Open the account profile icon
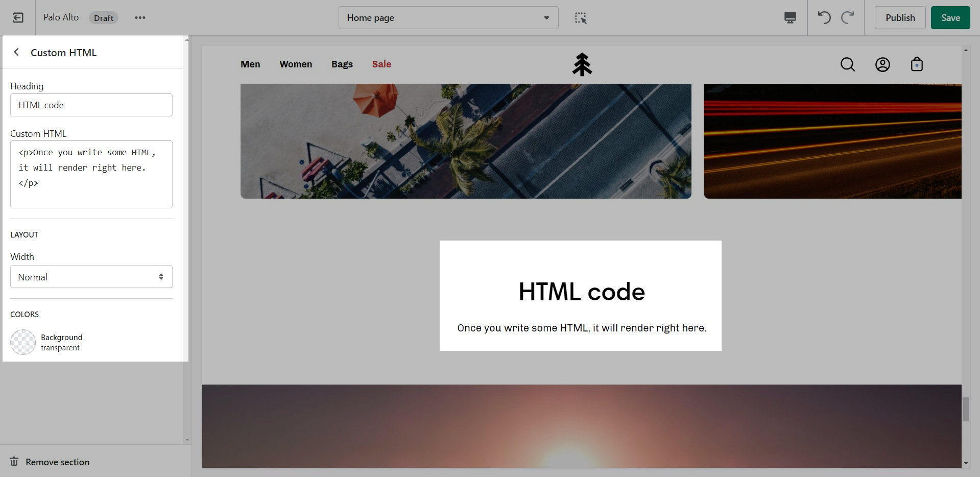The height and width of the screenshot is (477, 980). (x=882, y=64)
